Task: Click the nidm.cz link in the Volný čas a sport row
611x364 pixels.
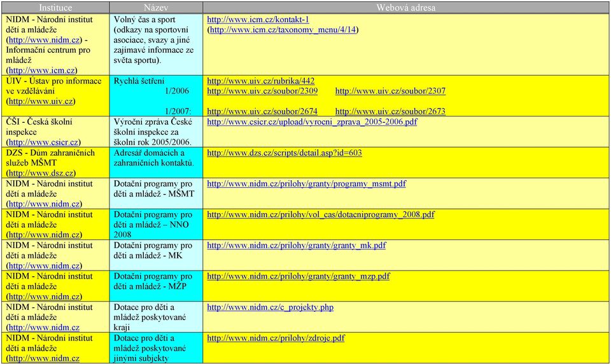Action: (44, 39)
